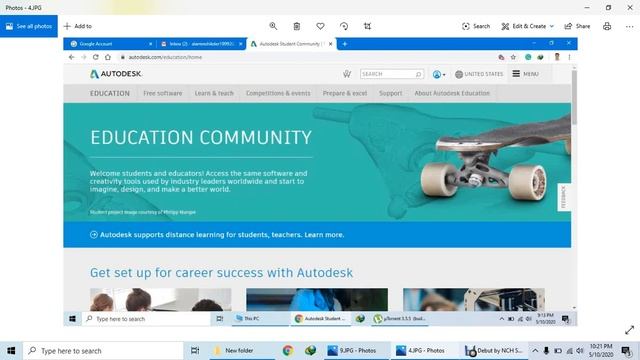Select EDUCATION nav item

[110, 93]
